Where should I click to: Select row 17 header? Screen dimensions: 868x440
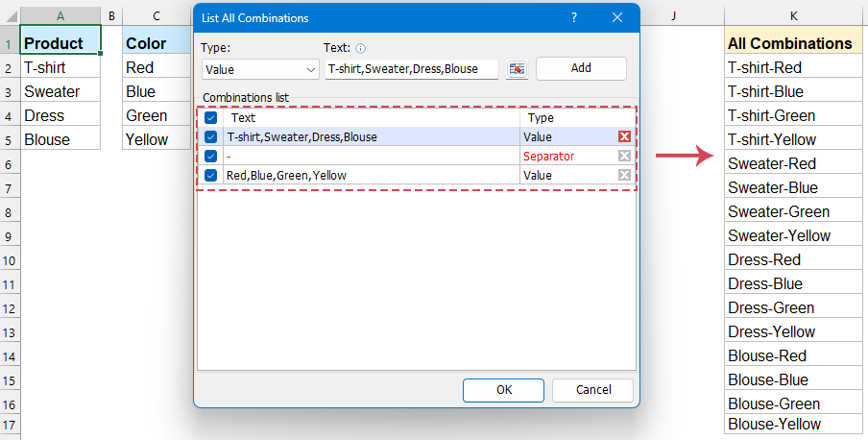[x=10, y=426]
